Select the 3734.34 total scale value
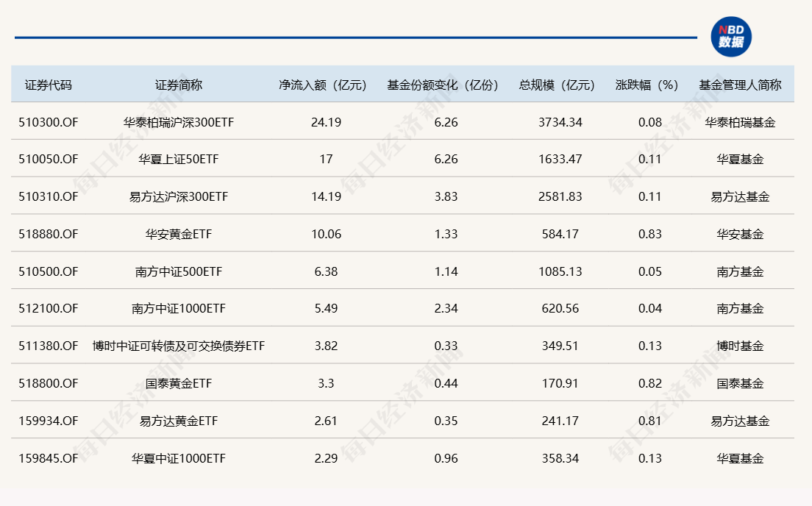The image size is (812, 506). 560,122
